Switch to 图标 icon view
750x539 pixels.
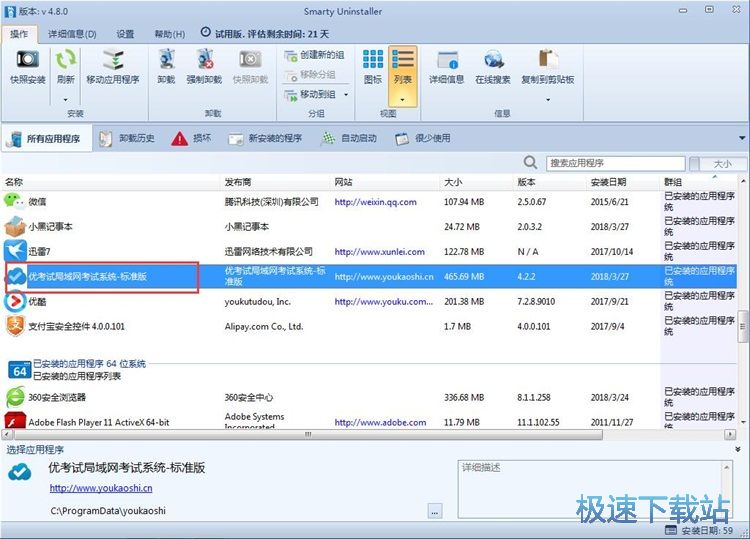coord(373,65)
